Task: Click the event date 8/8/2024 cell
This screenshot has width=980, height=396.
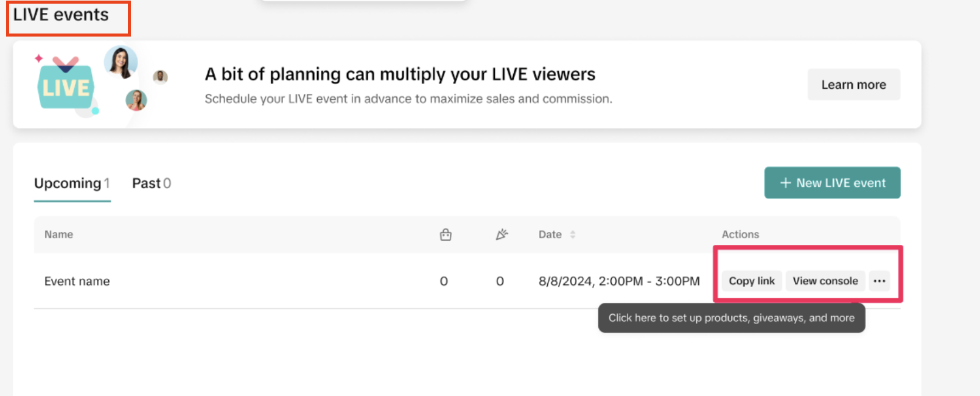Action: [x=618, y=281]
